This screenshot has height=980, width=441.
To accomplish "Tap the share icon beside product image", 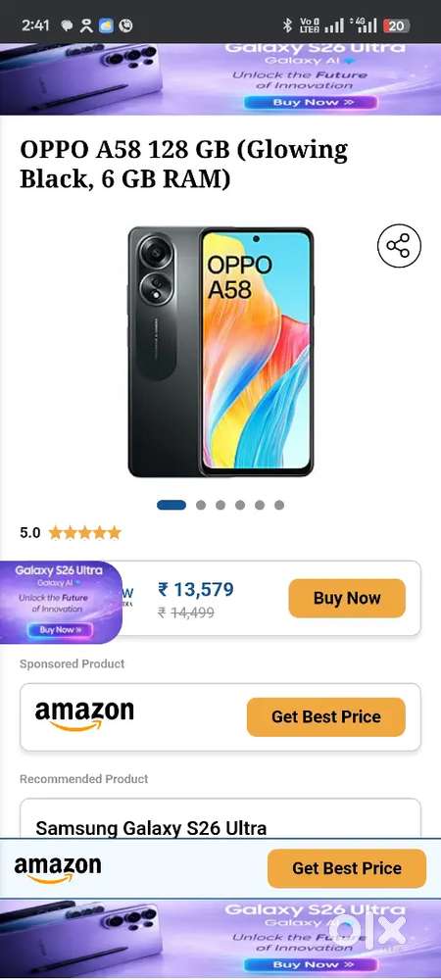I will (x=399, y=246).
